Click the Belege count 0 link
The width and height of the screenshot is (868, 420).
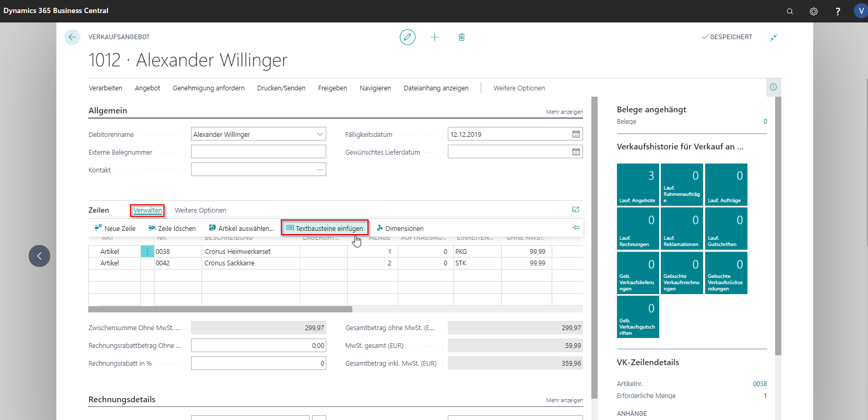(765, 122)
